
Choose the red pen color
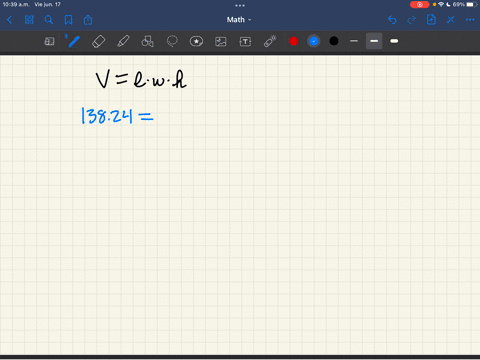coord(294,41)
